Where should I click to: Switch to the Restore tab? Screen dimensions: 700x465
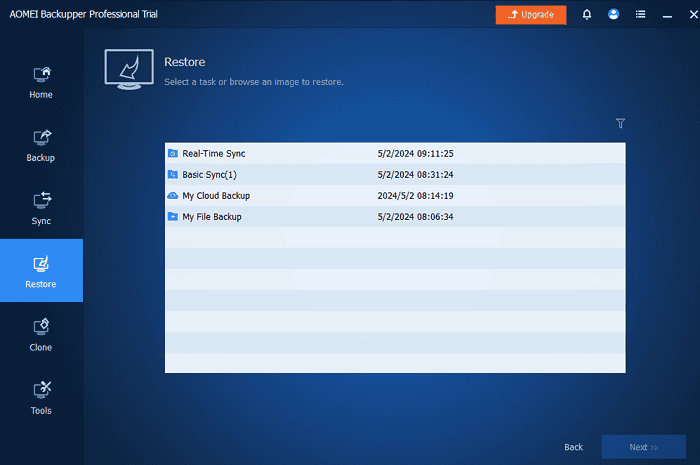[x=41, y=271]
